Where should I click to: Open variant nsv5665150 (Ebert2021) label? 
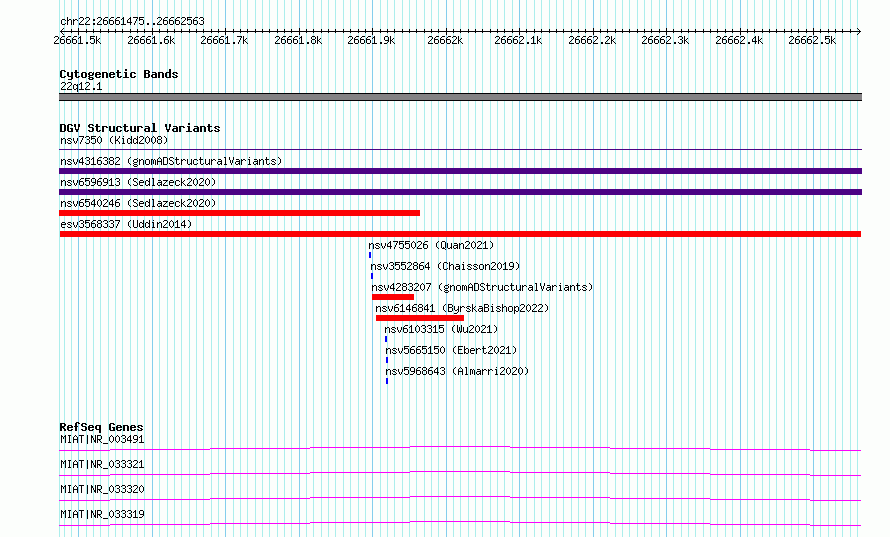tap(451, 350)
